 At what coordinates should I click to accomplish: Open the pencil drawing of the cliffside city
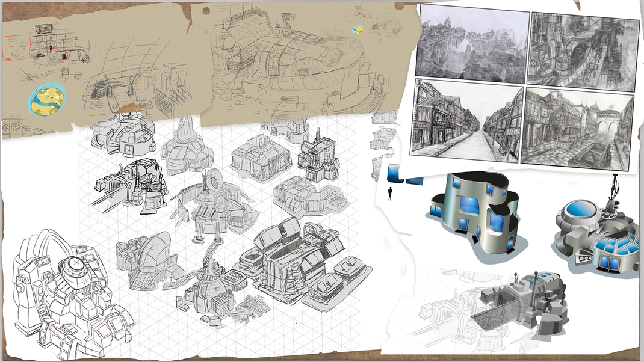tap(472, 43)
